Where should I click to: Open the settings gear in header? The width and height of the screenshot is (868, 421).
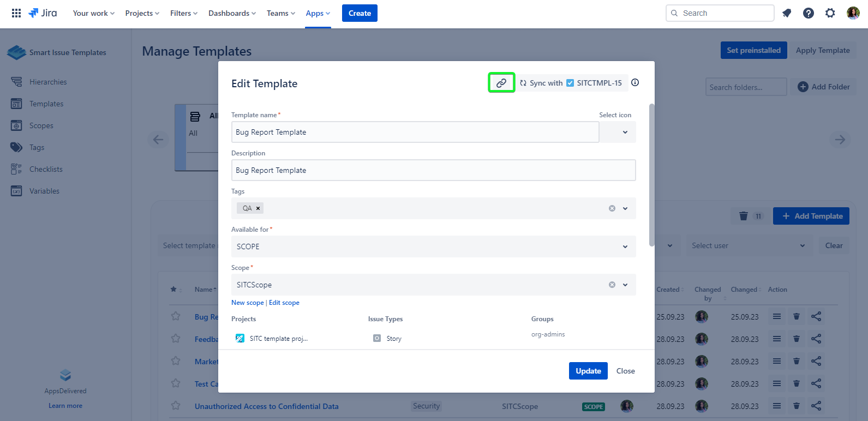pyautogui.click(x=830, y=13)
